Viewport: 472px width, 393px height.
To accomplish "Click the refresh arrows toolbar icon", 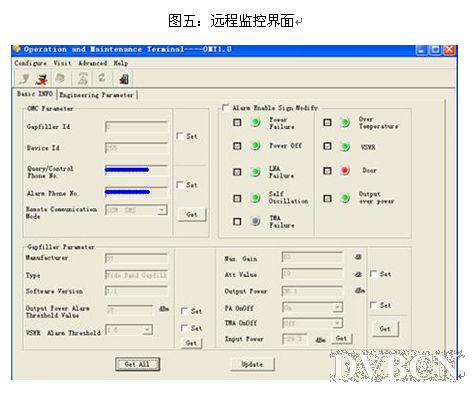I will point(101,78).
